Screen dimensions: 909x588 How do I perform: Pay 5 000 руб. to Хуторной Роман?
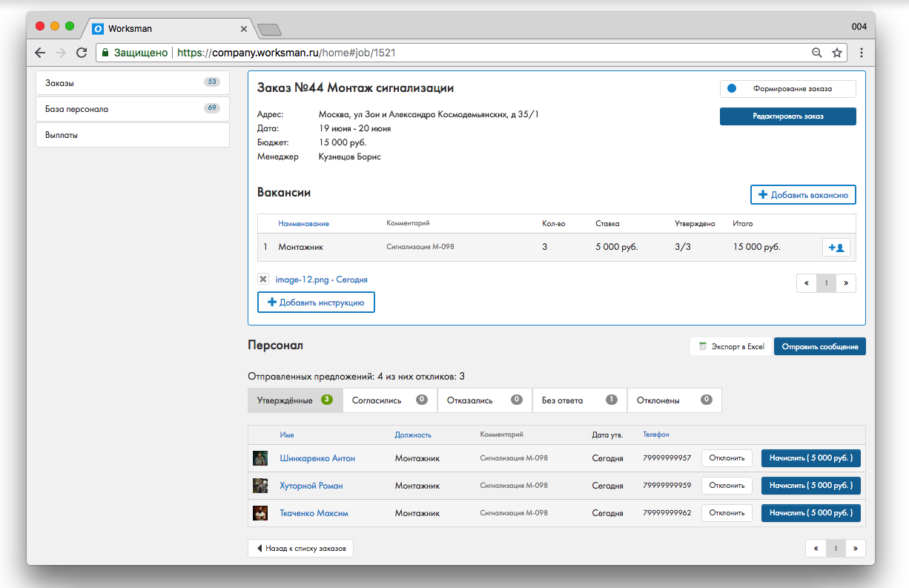pos(811,486)
